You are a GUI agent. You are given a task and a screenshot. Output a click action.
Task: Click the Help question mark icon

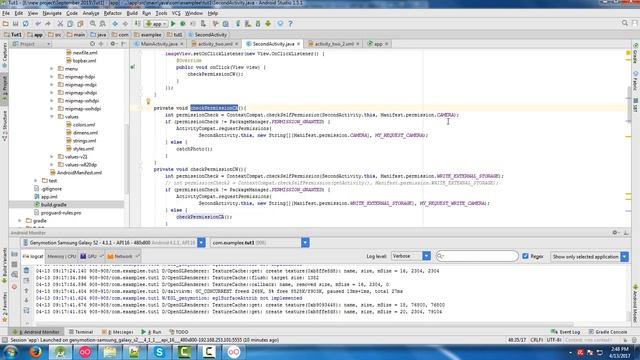coord(290,24)
